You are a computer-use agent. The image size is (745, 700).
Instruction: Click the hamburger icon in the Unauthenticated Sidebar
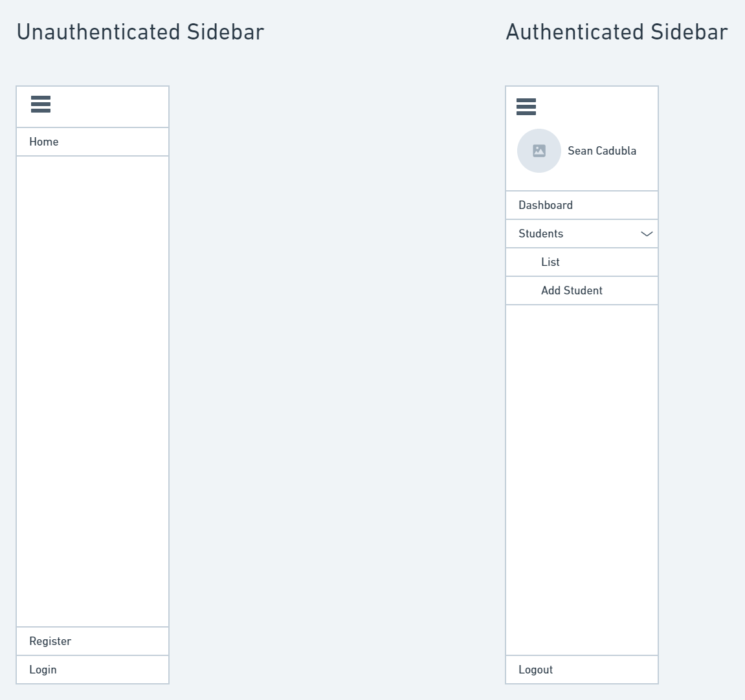pos(41,104)
